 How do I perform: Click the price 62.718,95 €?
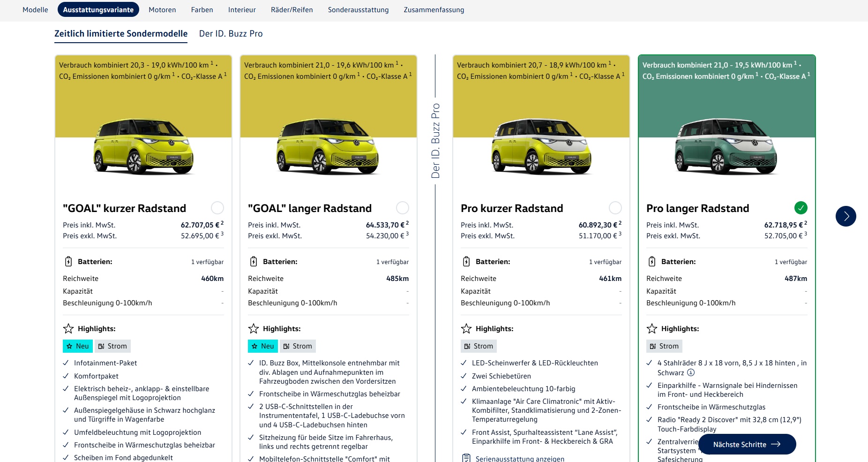(784, 225)
